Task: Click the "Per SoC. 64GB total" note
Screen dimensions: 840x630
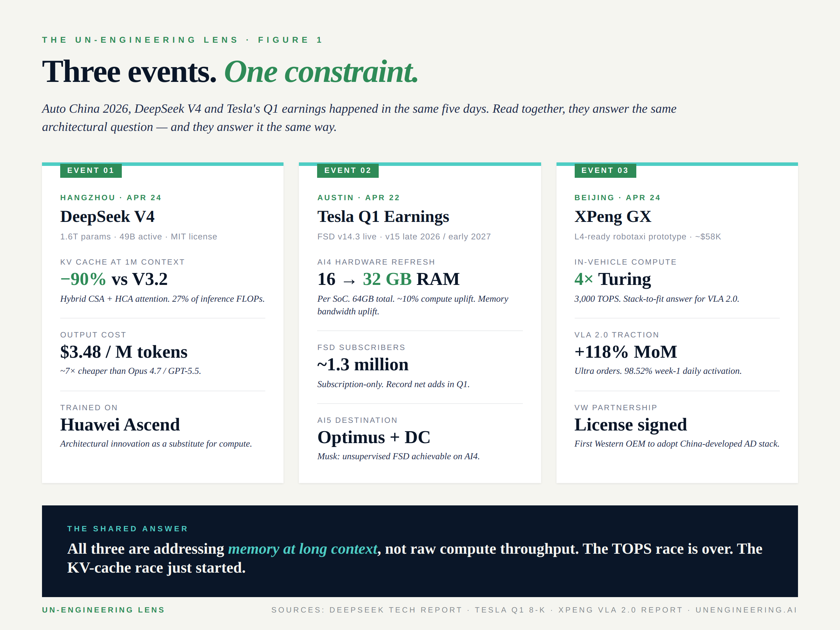Action: (413, 305)
